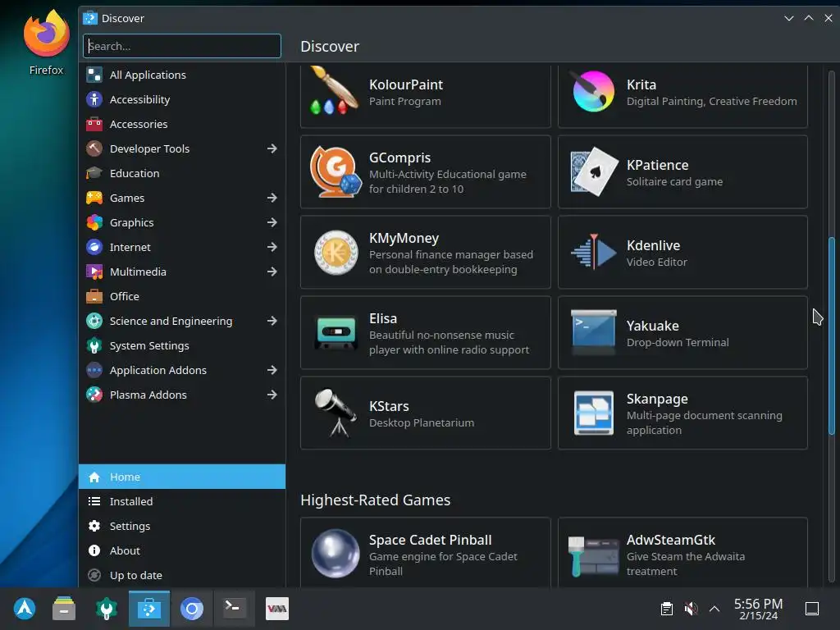Click the All Applications sidebar icon
Viewport: 840px width, 630px height.
click(94, 75)
